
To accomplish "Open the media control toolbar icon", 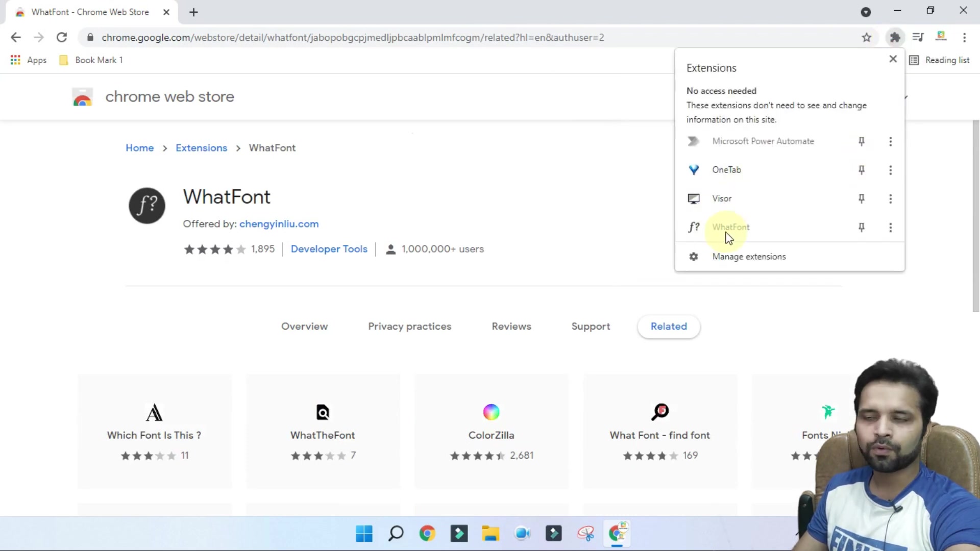I will (x=918, y=37).
